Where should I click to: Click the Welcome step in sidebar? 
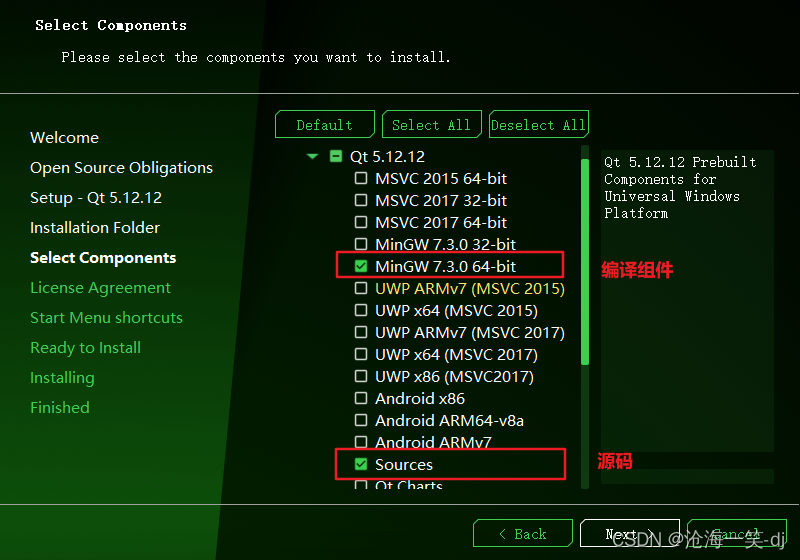coord(64,138)
